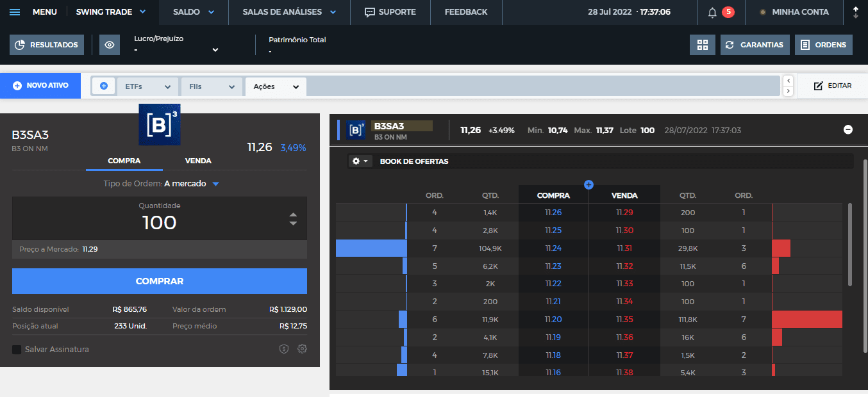Click the grid layout view icon
Viewport: 868px width, 397px height.
click(x=703, y=45)
